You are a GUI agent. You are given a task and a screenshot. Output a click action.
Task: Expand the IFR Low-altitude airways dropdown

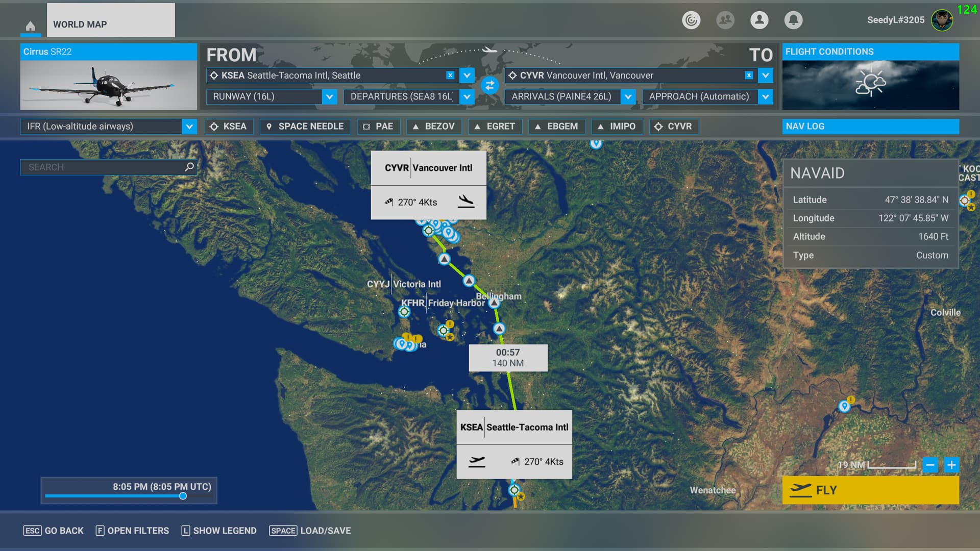189,127
